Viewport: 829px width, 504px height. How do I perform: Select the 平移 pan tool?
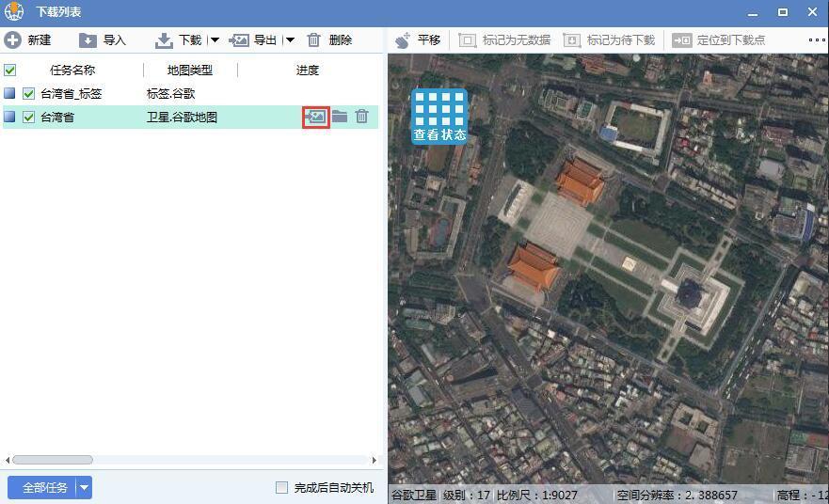(x=417, y=40)
